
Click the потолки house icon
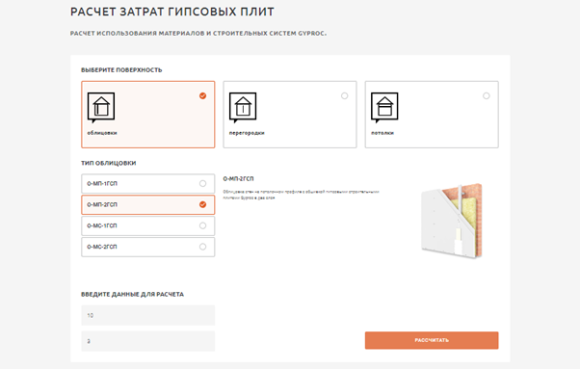tap(384, 107)
